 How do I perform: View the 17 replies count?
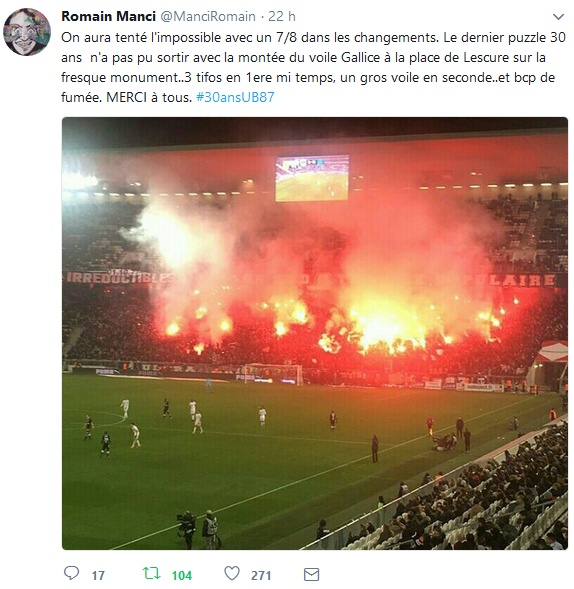pyautogui.click(x=98, y=575)
